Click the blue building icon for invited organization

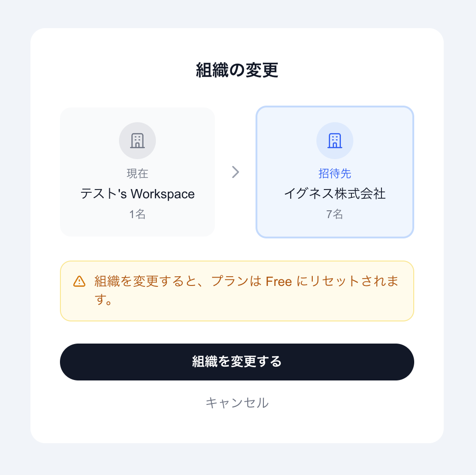pyautogui.click(x=334, y=141)
